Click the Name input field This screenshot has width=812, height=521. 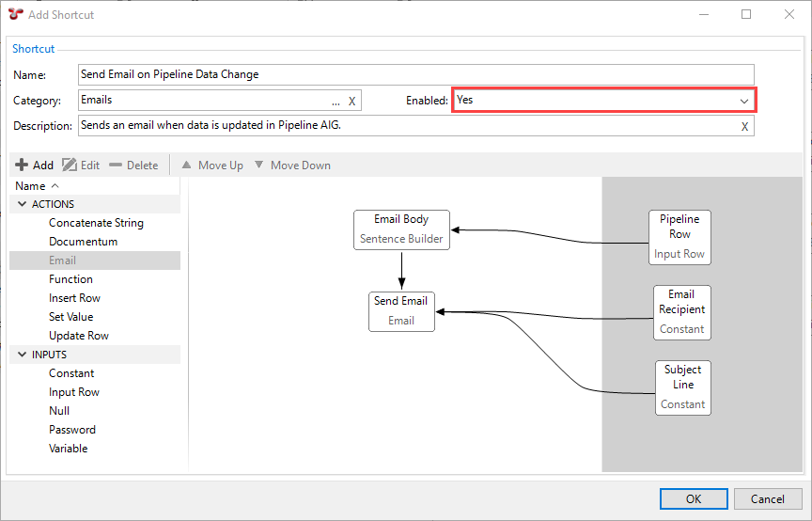point(415,74)
